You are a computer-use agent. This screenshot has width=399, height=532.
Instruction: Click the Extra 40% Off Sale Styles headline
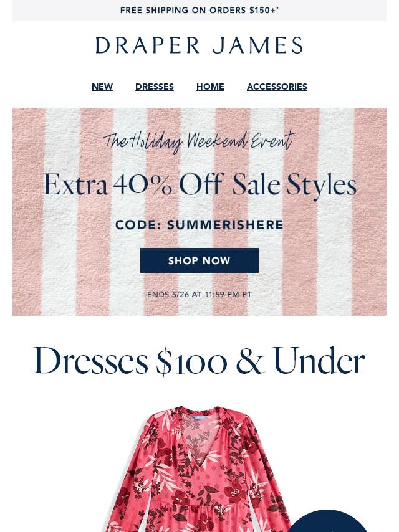tap(200, 184)
